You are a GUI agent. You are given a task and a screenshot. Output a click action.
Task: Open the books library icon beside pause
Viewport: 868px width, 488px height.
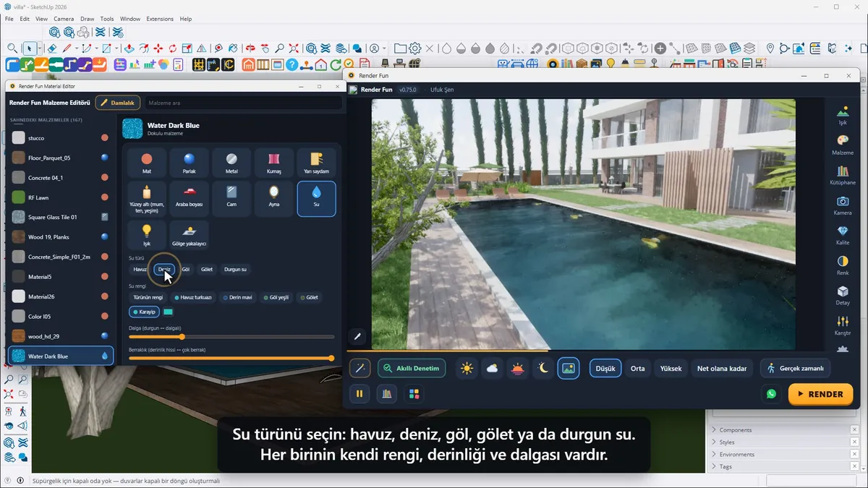click(x=386, y=394)
